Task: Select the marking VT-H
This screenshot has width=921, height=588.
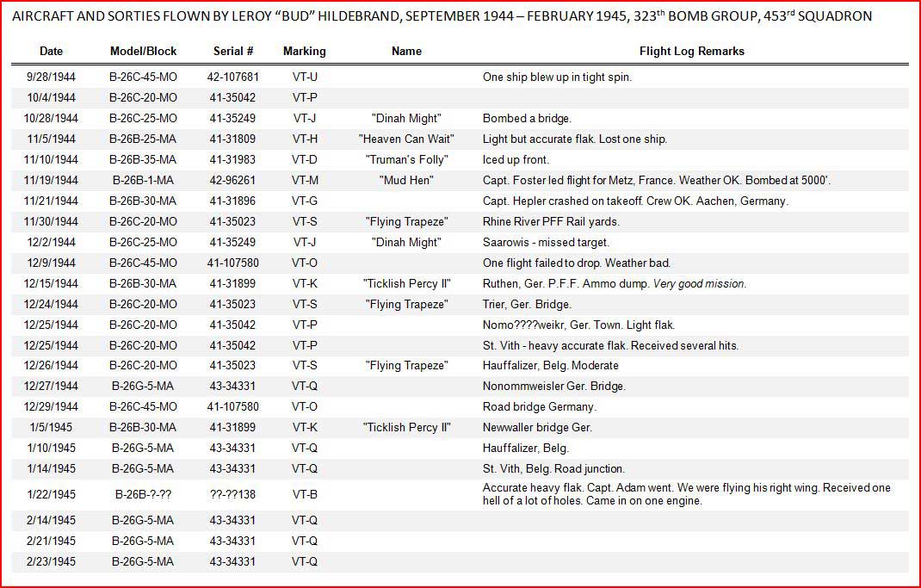Action: point(305,139)
